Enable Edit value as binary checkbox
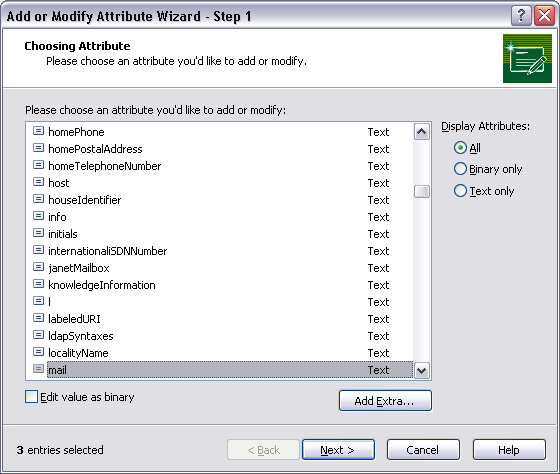The height and width of the screenshot is (474, 560). [31, 397]
